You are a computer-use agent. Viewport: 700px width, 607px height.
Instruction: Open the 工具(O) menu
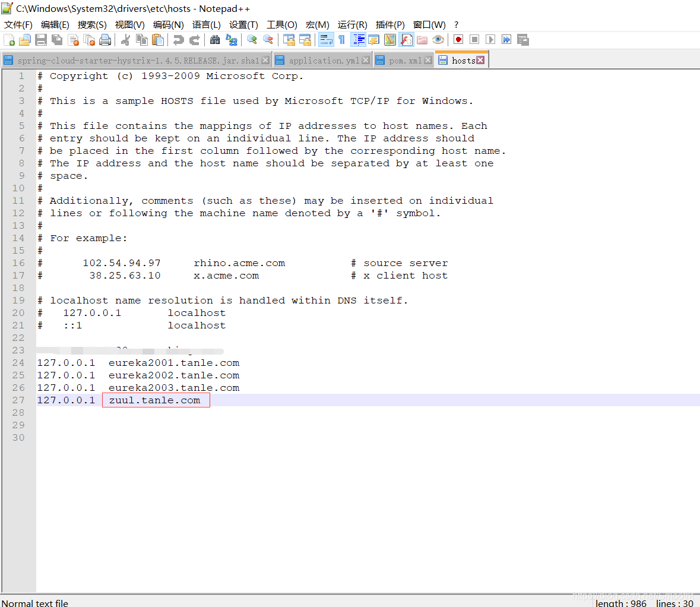tap(281, 24)
